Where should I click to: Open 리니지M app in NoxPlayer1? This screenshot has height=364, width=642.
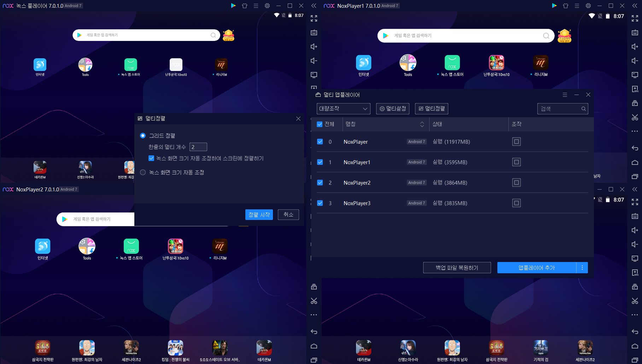(x=541, y=66)
